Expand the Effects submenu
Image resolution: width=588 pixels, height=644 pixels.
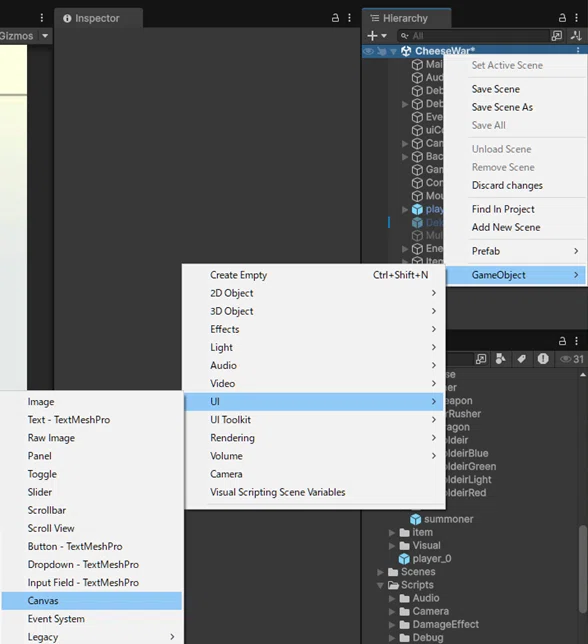point(314,329)
